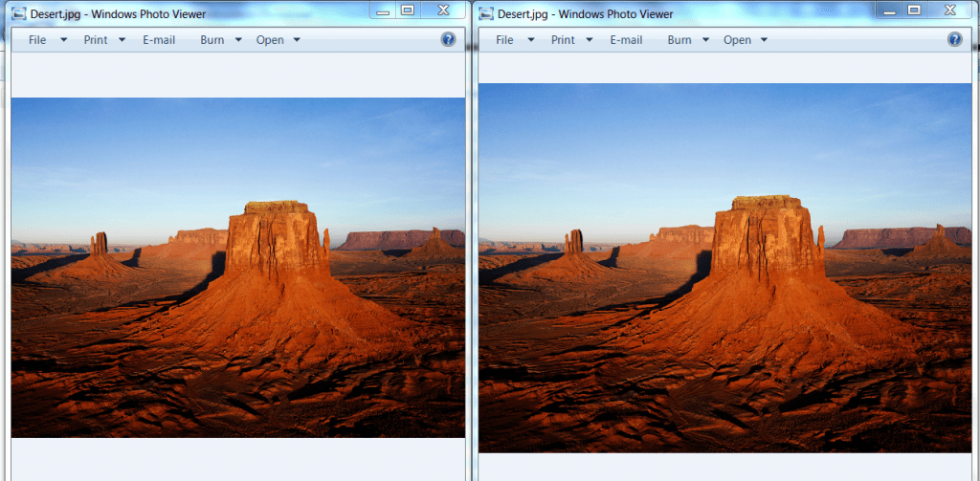Viewport: 980px width, 481px height.
Task: Maximize the right Photo Viewer window
Action: [914, 11]
